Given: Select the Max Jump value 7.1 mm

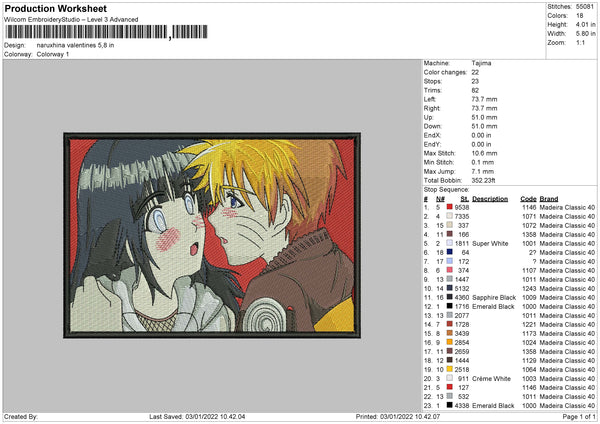Looking at the screenshot, I should 483,171.
